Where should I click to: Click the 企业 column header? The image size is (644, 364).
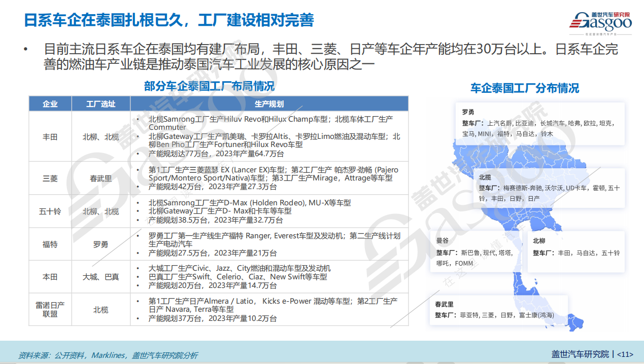tap(50, 104)
